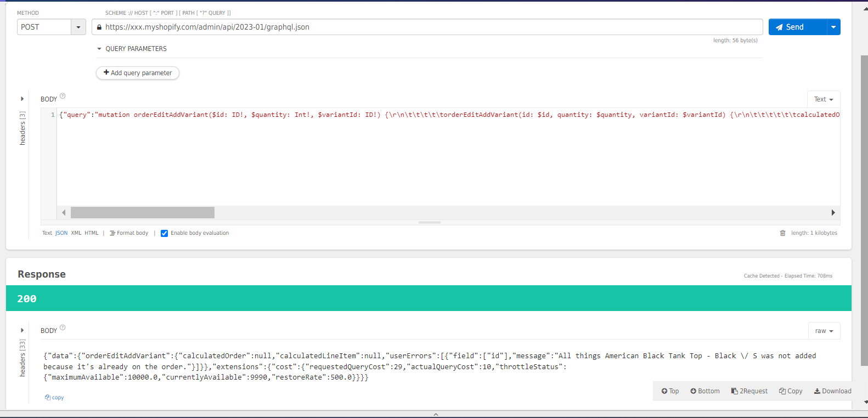
Task: Open the Send button dropdown arrow
Action: pyautogui.click(x=833, y=27)
